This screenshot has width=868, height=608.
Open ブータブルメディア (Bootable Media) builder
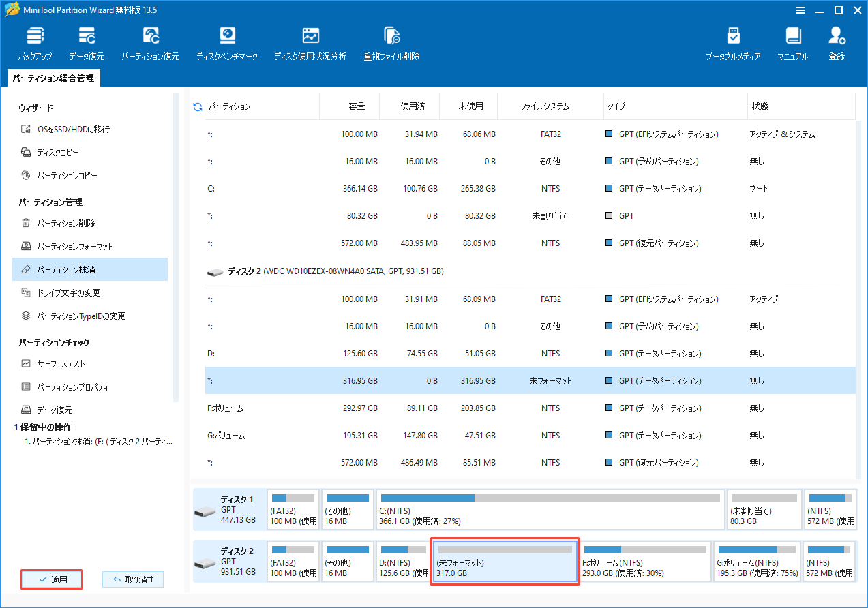tap(734, 41)
